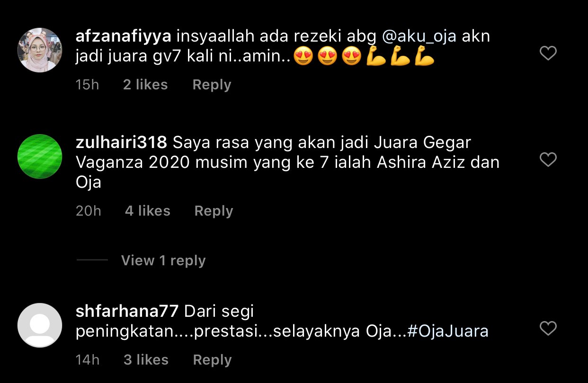Click the 15h timestamp
This screenshot has width=588, height=383.
click(x=87, y=85)
